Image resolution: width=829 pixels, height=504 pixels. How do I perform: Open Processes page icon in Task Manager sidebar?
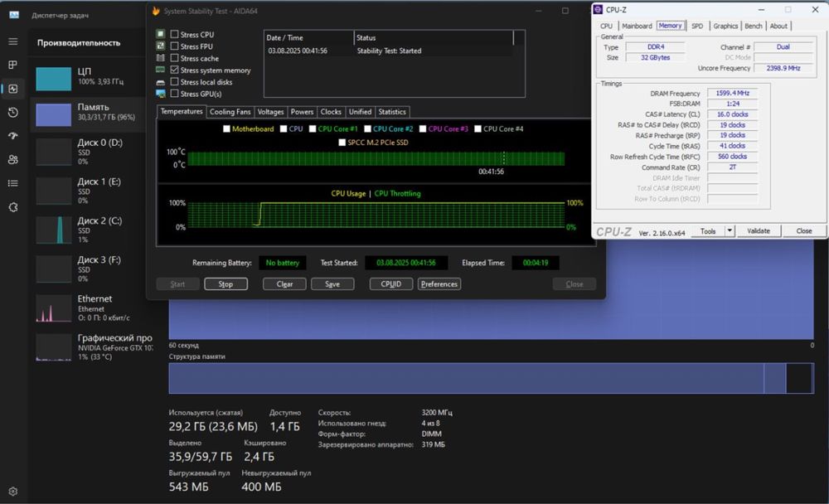tap(13, 65)
